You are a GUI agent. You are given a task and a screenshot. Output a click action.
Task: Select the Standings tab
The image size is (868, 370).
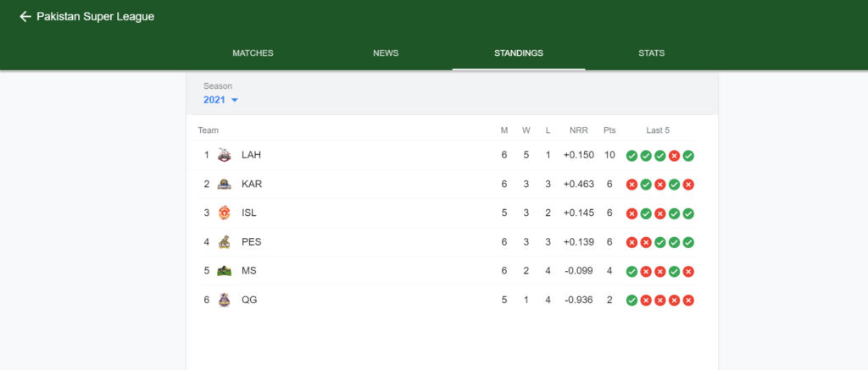pyautogui.click(x=519, y=53)
